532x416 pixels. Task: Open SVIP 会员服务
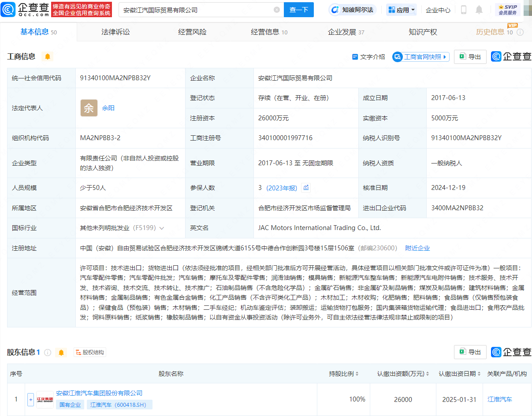pyautogui.click(x=507, y=10)
